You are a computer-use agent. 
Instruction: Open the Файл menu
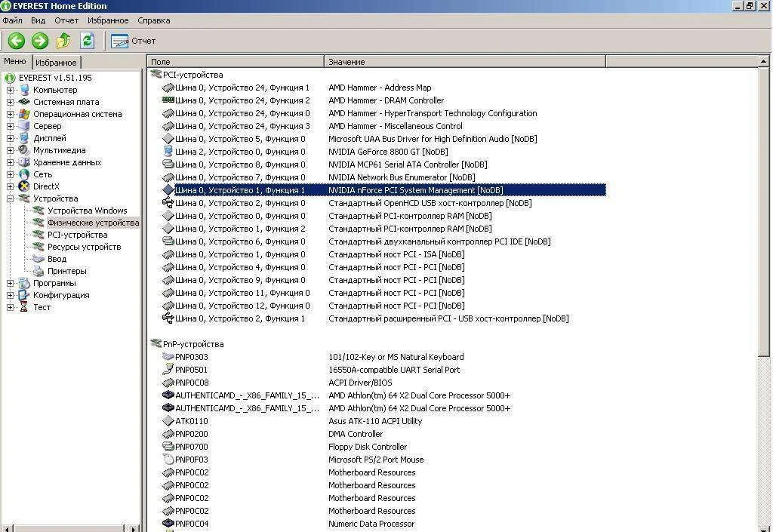pos(12,20)
